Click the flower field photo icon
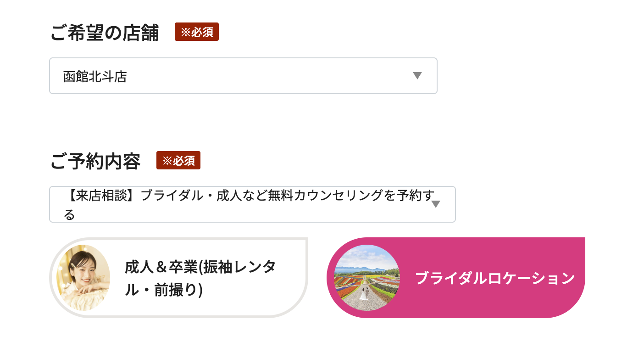Image resolution: width=644 pixels, height=359 pixels. 366,278
